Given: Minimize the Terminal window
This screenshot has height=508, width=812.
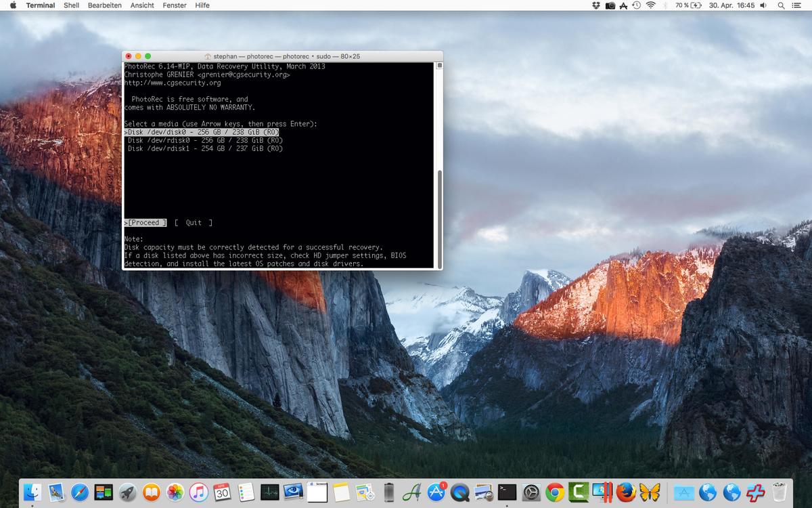Looking at the screenshot, I should pyautogui.click(x=139, y=56).
